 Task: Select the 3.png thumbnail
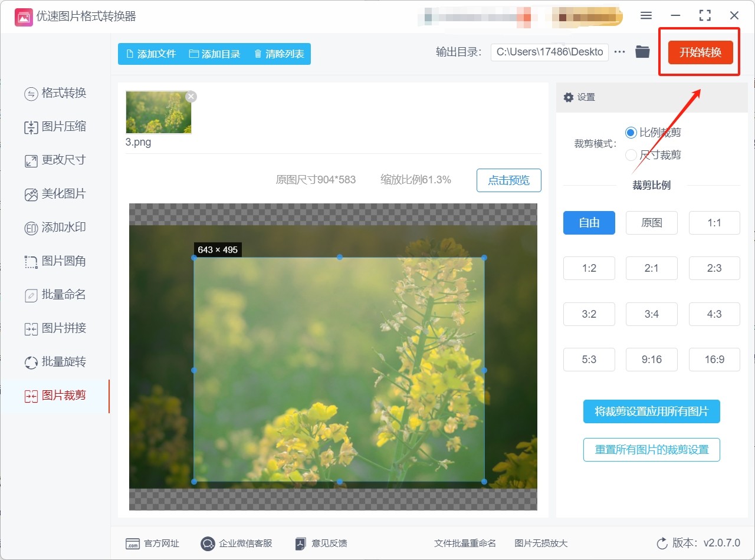[x=158, y=113]
